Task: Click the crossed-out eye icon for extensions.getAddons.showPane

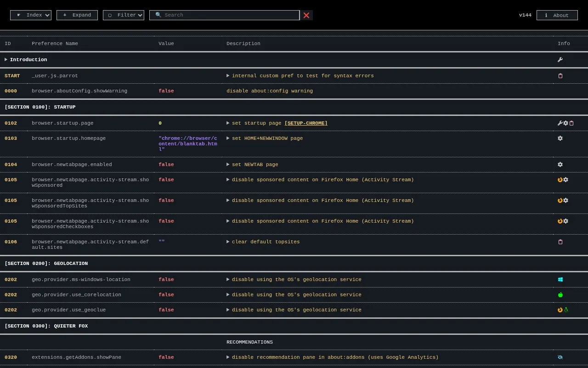Action: pos(560,357)
